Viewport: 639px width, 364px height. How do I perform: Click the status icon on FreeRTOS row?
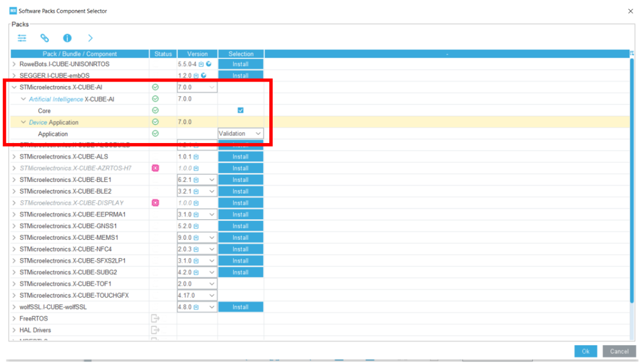tap(155, 318)
